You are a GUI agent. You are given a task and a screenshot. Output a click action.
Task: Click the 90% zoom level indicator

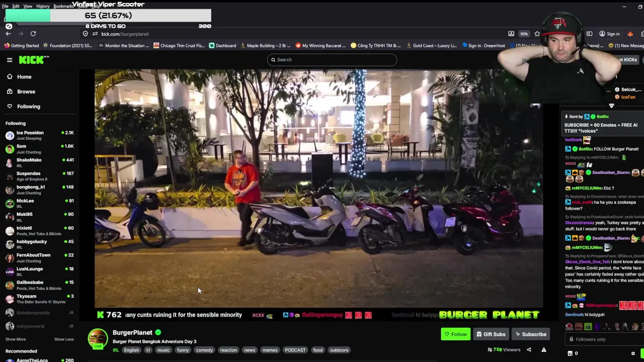pos(524,34)
